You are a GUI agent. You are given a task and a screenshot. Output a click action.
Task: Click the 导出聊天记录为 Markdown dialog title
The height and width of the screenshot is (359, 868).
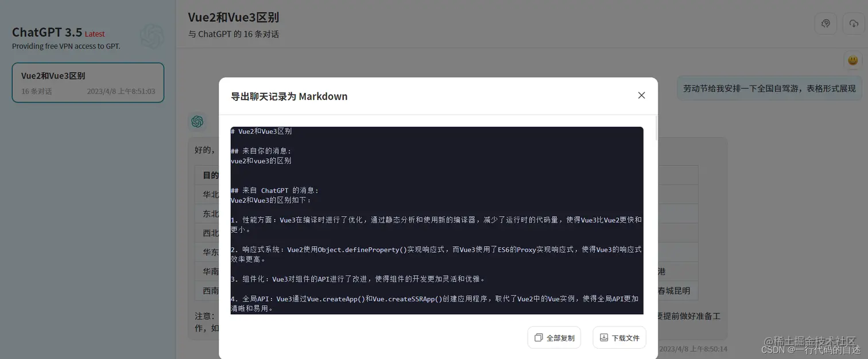289,96
